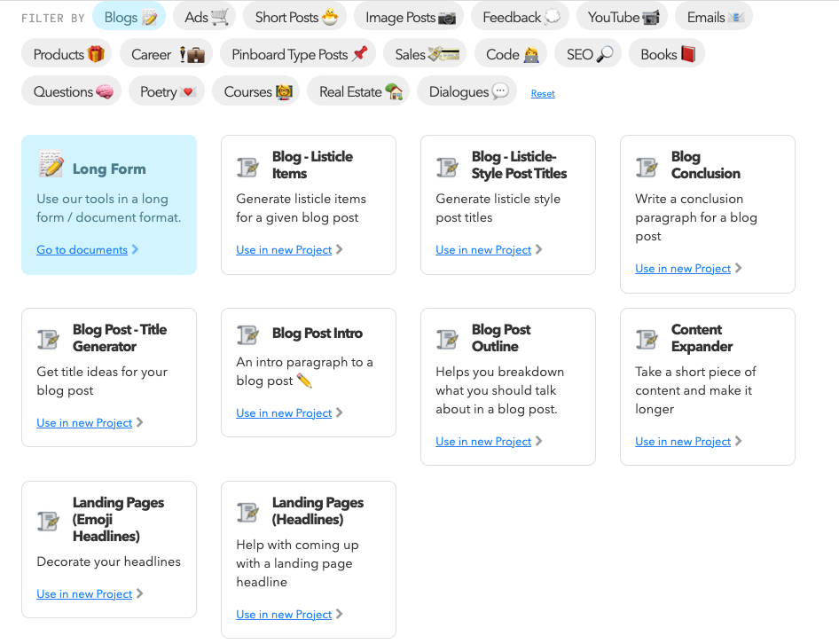
Task: Select the Real Estate filter chip
Action: [x=360, y=91]
